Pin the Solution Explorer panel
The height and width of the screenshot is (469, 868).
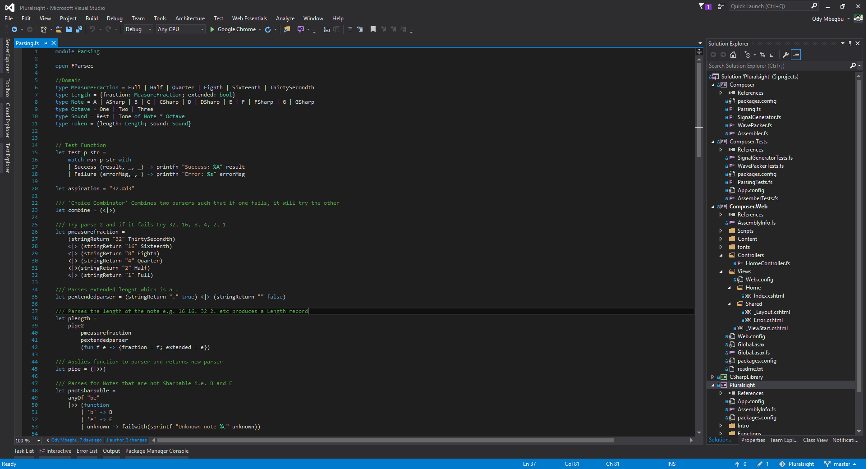(850, 43)
